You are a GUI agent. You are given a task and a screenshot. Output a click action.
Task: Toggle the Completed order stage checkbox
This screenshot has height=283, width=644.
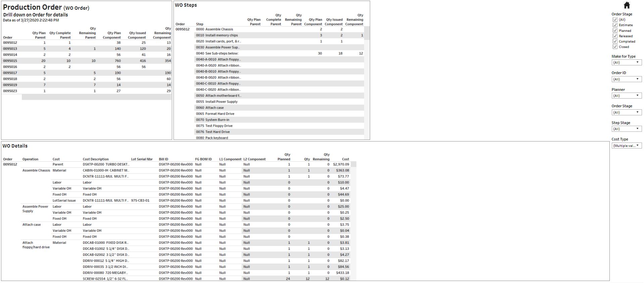pos(615,41)
